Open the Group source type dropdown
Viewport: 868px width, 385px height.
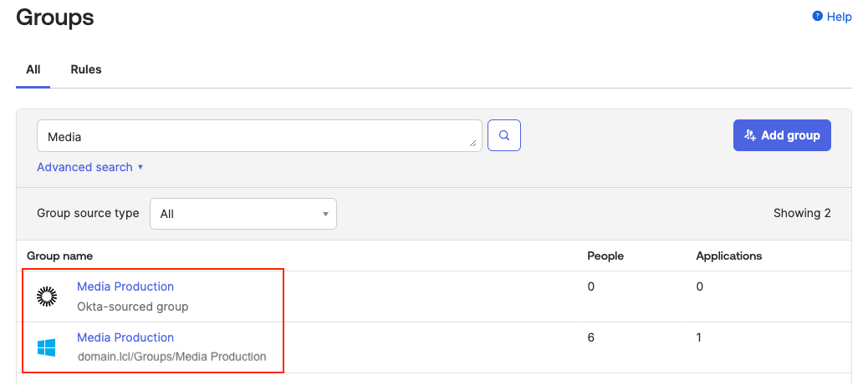pyautogui.click(x=243, y=214)
